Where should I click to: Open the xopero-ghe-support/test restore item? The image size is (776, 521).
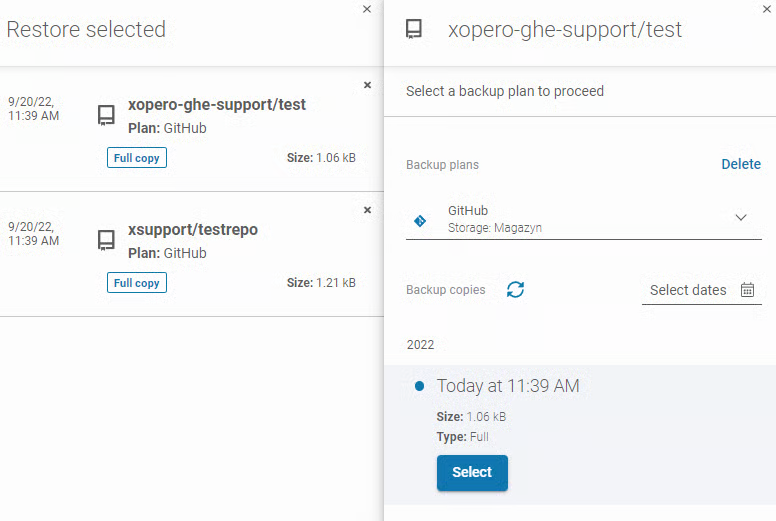click(217, 105)
